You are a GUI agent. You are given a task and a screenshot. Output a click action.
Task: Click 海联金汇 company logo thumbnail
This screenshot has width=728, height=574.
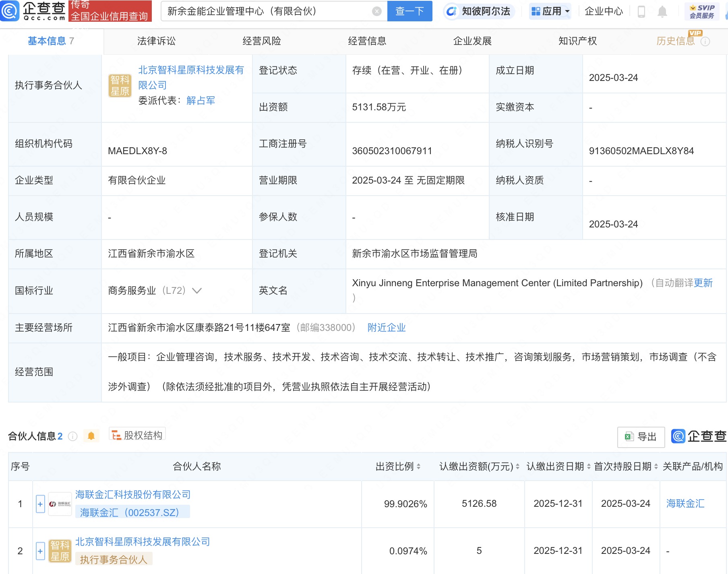pos(60,504)
